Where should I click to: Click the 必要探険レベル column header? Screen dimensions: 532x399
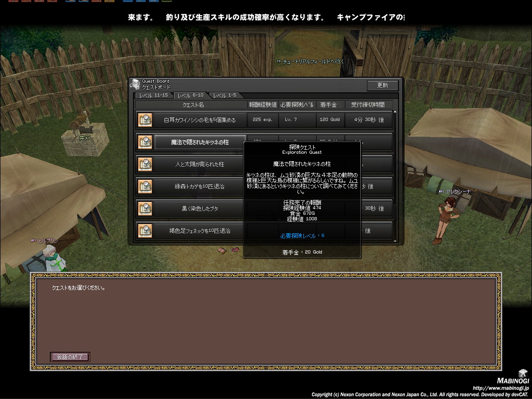297,105
